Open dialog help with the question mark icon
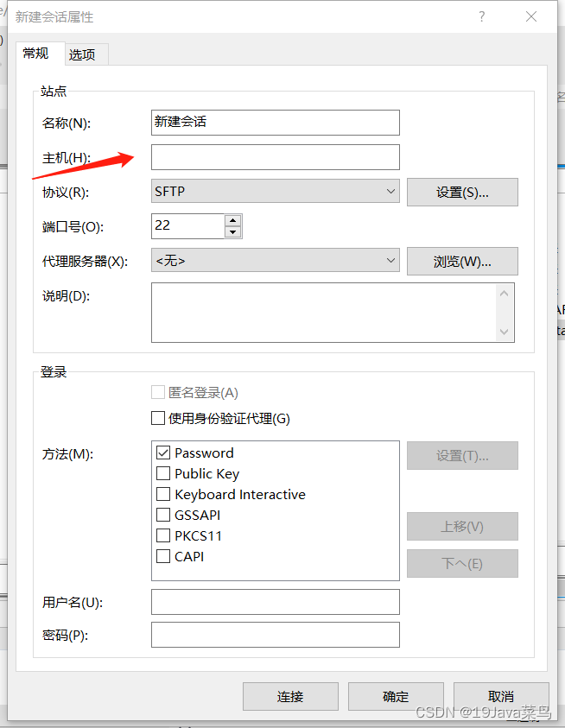 tap(481, 16)
